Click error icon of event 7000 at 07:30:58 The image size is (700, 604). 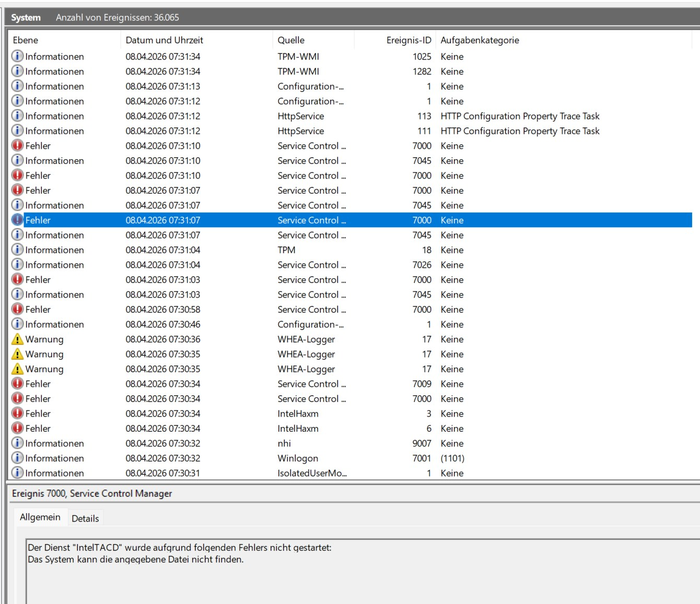pos(17,309)
